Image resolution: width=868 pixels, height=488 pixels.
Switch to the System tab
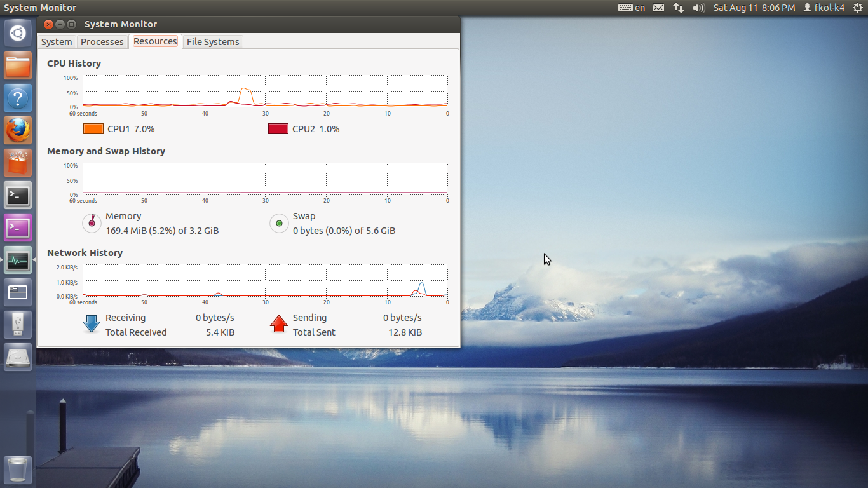[57, 42]
